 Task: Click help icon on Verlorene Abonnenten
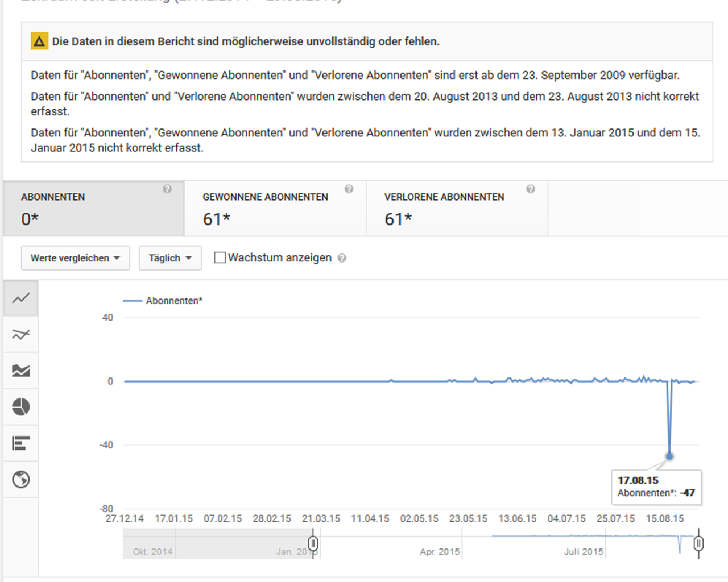click(530, 189)
